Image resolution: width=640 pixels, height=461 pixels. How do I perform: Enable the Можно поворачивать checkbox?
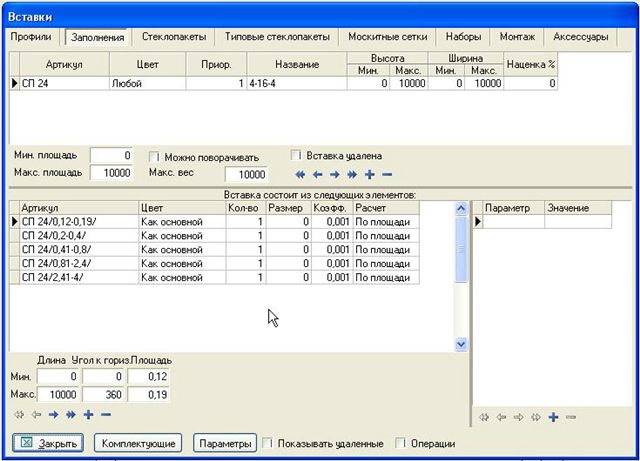click(x=155, y=157)
